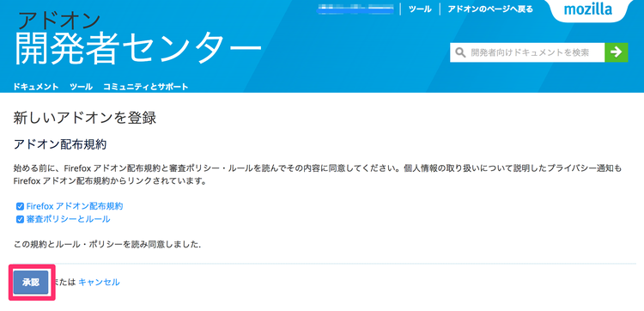Open the コミュニティとサポート menu
The height and width of the screenshot is (311, 644).
click(x=145, y=87)
